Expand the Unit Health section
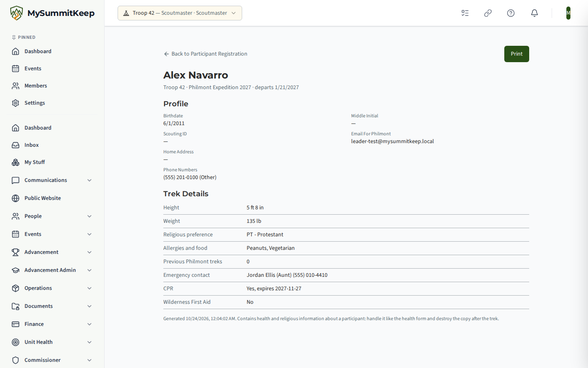The image size is (588, 368). coord(52,342)
